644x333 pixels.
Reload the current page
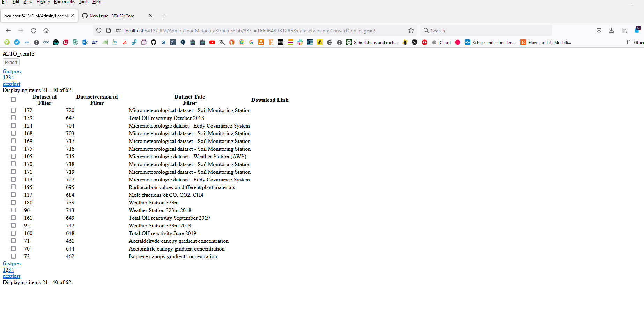tap(34, 31)
